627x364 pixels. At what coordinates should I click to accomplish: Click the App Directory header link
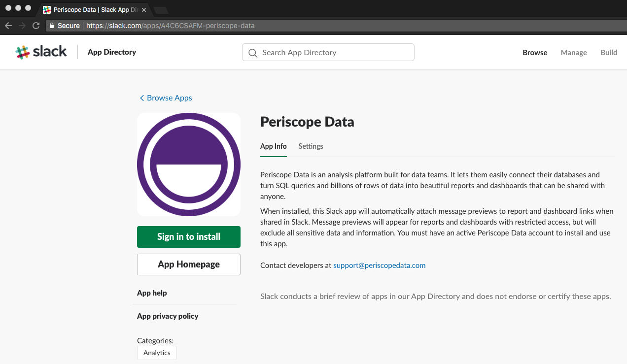coord(112,52)
